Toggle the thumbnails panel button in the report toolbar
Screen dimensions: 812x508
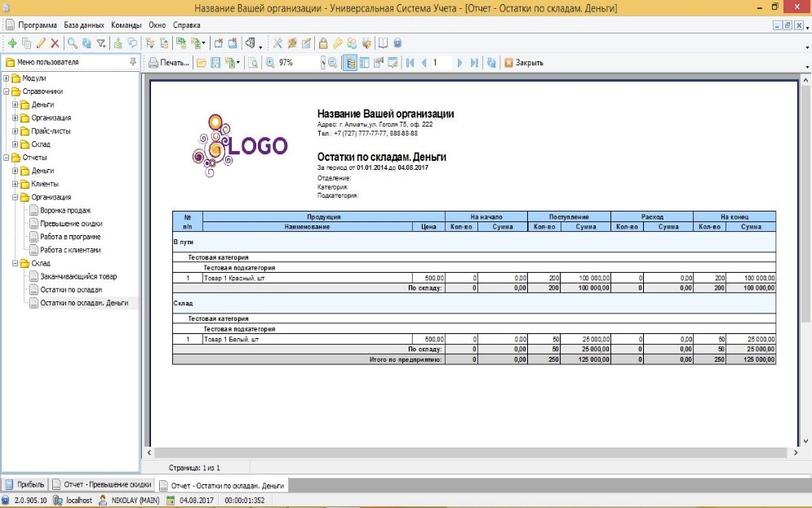coord(365,63)
